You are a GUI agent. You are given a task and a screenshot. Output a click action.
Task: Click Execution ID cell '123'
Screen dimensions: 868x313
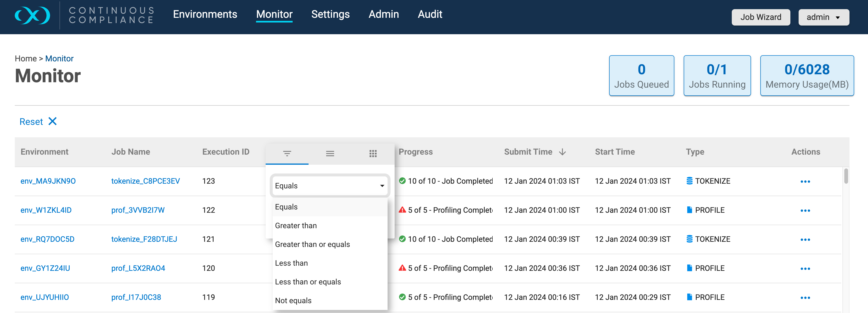[x=209, y=181]
